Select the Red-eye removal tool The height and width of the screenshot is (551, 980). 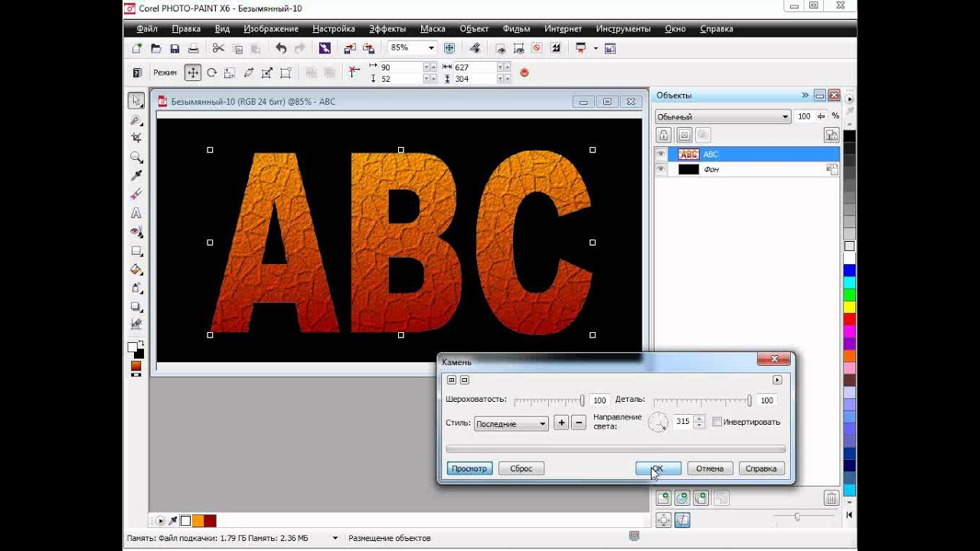point(136,232)
